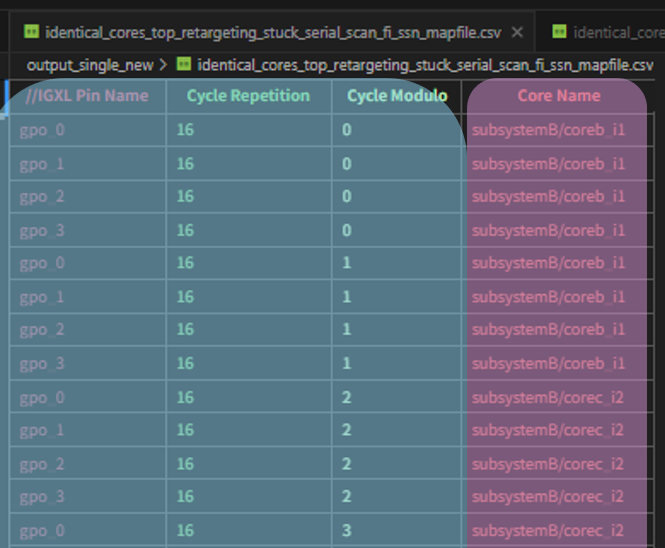
Task: Click the Core Name column header
Action: pos(559,96)
